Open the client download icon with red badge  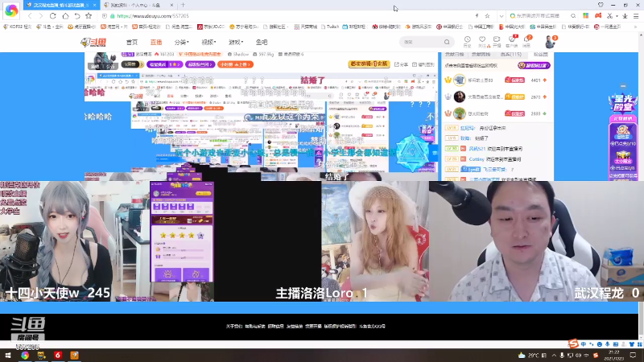512,41
